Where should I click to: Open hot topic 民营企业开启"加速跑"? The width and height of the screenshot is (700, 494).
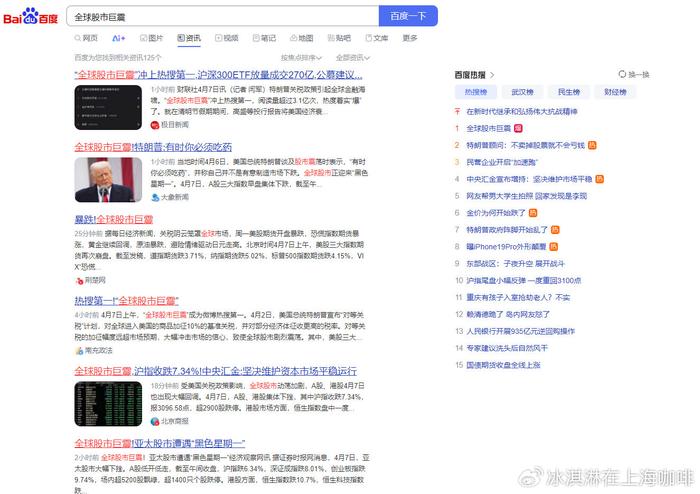tap(502, 162)
